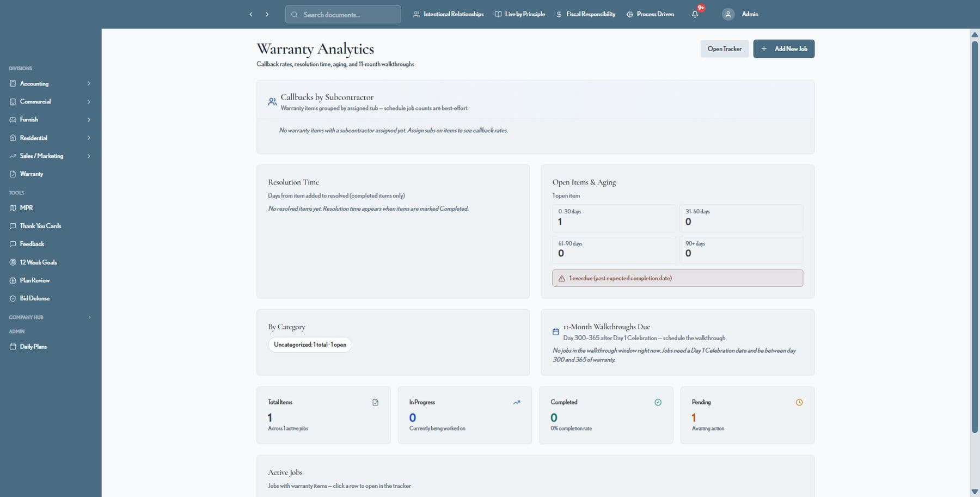
Task: Click the 31-60 days aging box
Action: [741, 218]
